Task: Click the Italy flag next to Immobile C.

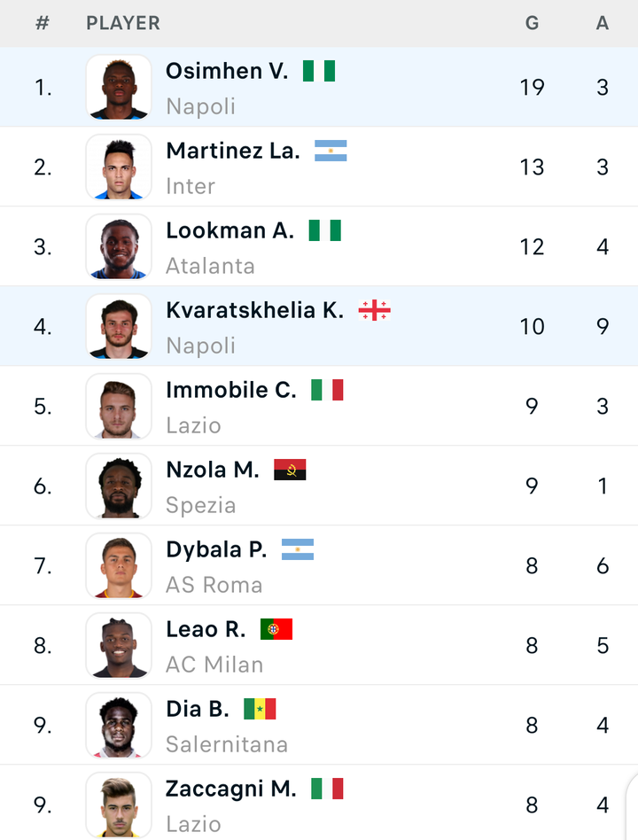Action: (327, 390)
